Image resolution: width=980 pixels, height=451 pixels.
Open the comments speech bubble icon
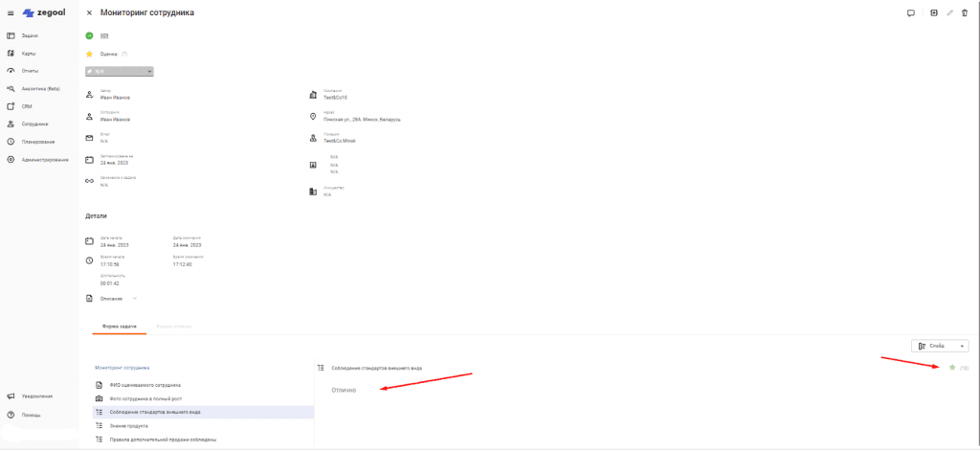pos(911,12)
